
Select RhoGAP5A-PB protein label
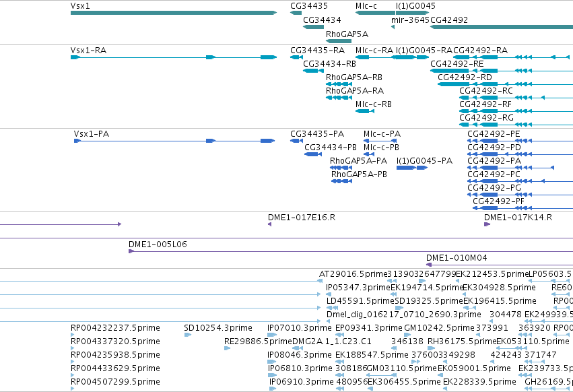[359, 174]
